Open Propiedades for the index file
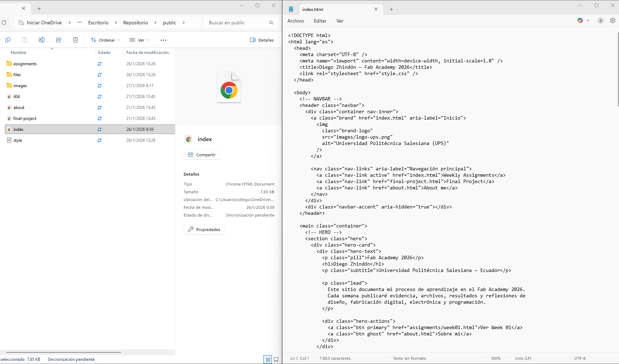The height and width of the screenshot is (364, 619). (x=204, y=229)
